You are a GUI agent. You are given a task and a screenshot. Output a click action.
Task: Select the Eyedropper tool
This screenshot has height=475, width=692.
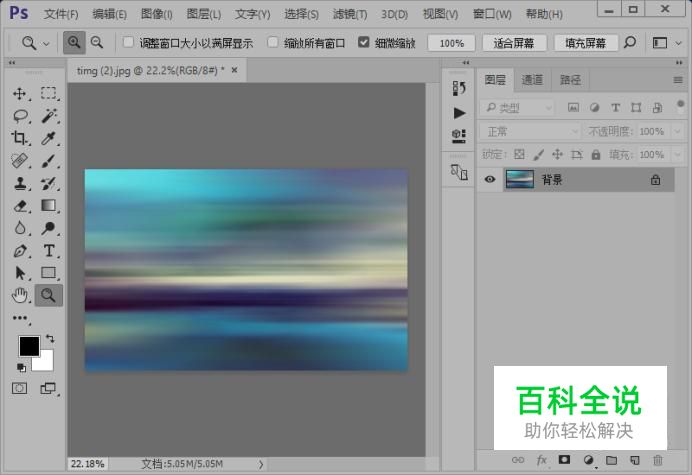click(x=49, y=138)
